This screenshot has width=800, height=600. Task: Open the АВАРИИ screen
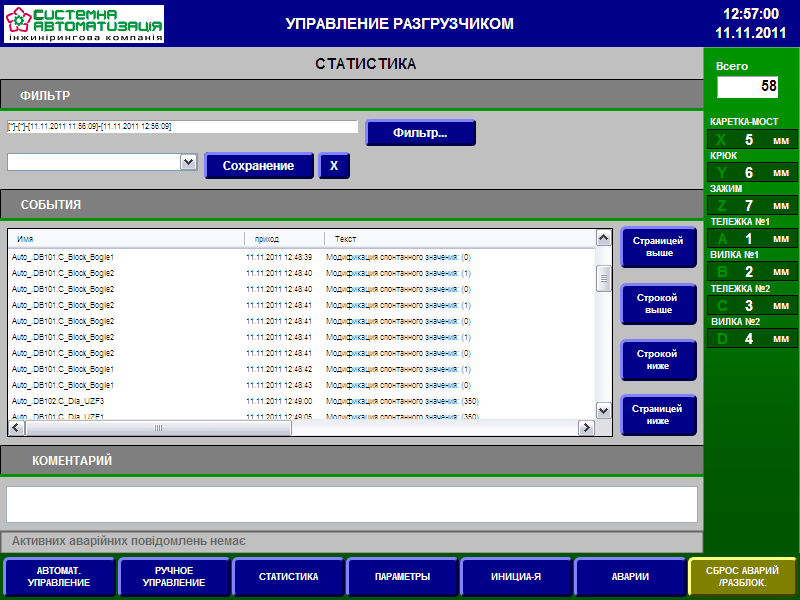[630, 577]
